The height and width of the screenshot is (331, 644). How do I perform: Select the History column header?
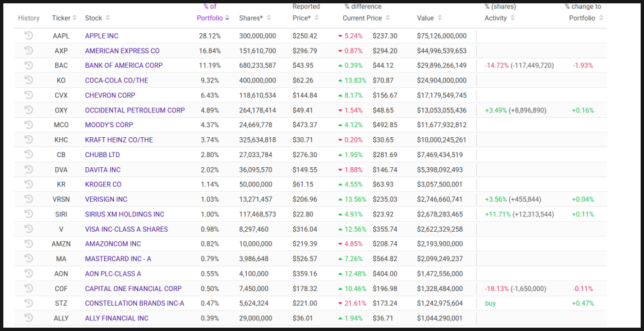coord(29,18)
